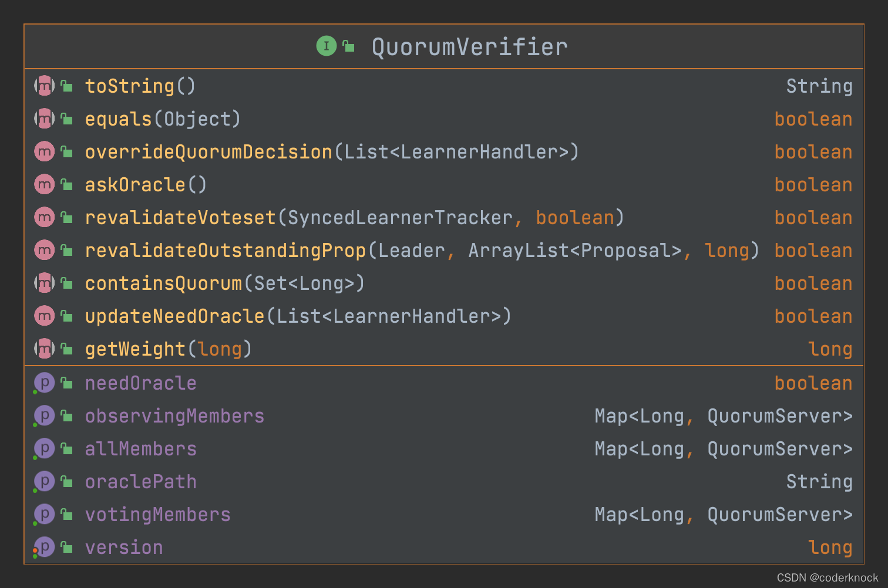Select the allMembers property row

click(444, 449)
